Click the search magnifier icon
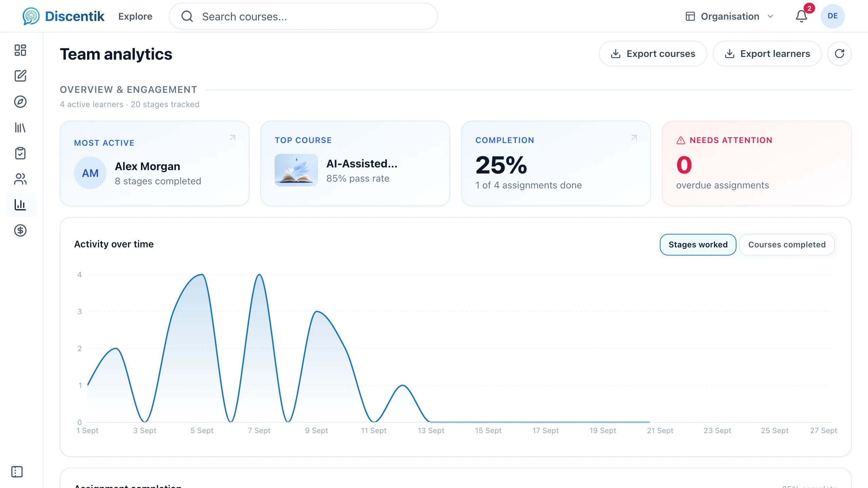 coord(187,16)
